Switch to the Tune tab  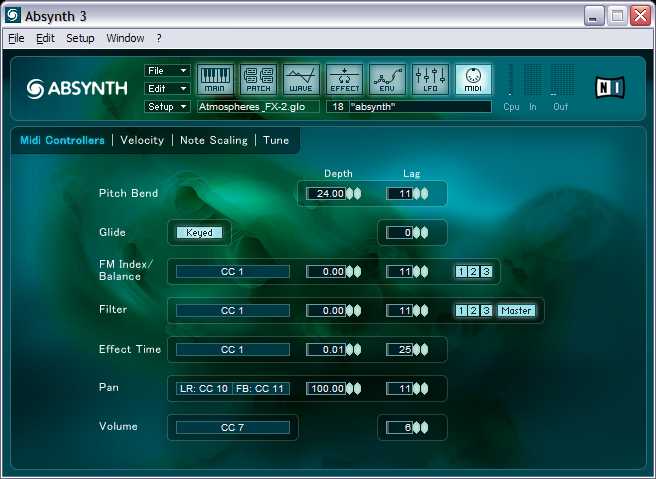(276, 140)
